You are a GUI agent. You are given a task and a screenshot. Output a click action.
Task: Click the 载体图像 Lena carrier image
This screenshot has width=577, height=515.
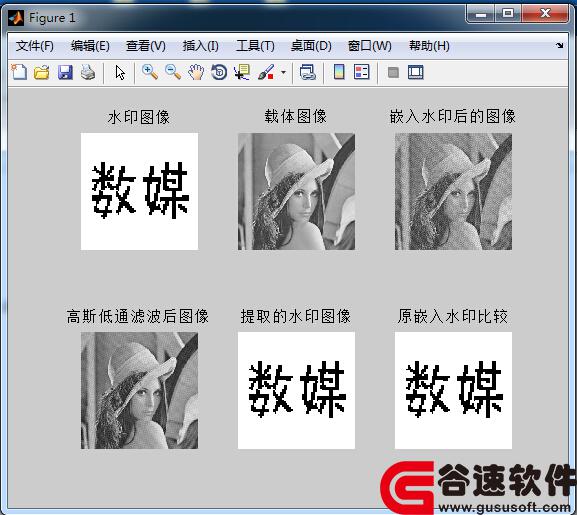click(x=296, y=191)
